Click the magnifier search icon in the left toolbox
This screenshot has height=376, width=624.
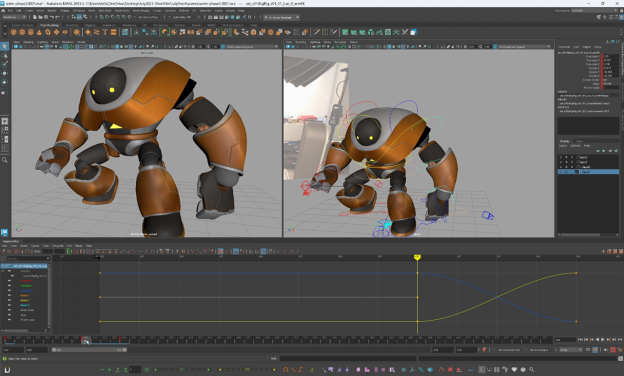[x=5, y=160]
